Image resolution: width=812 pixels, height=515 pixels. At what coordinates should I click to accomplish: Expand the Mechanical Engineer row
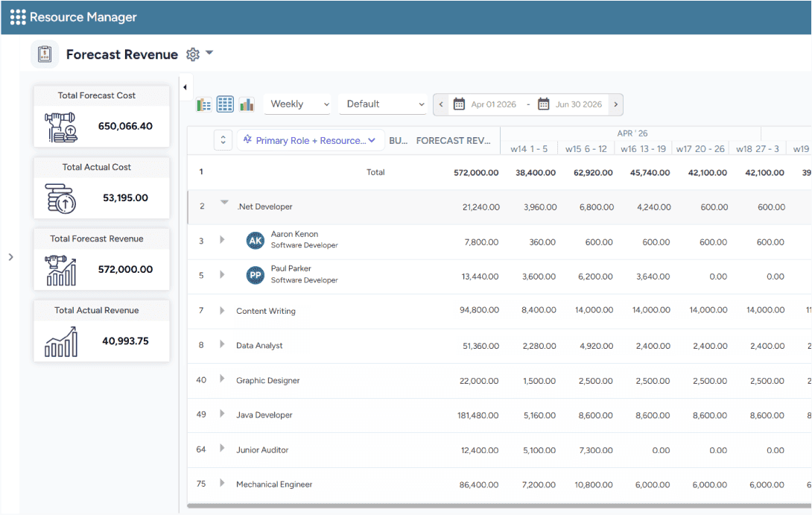[222, 483]
